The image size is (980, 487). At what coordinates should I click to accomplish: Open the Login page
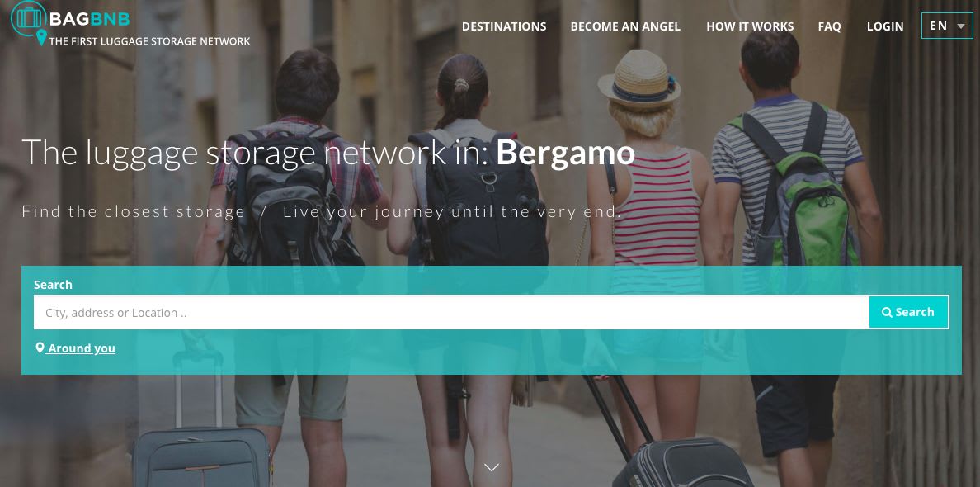tap(885, 26)
